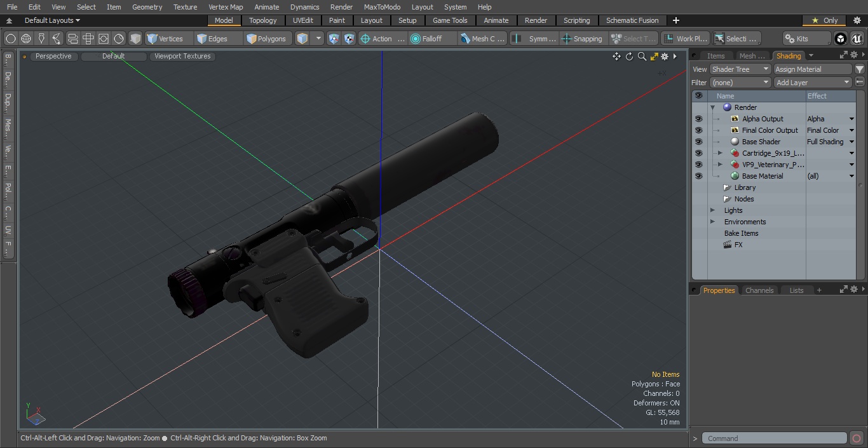Collapse the Render tree node

(x=712, y=107)
